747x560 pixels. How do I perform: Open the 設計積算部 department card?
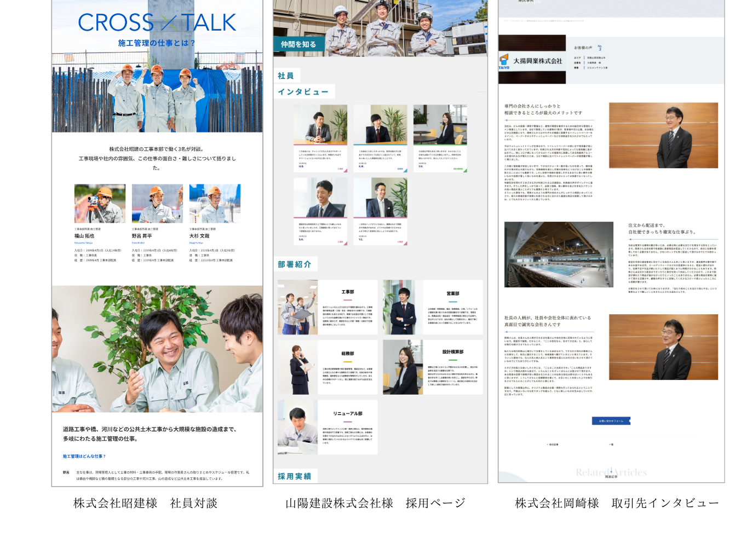click(433, 367)
